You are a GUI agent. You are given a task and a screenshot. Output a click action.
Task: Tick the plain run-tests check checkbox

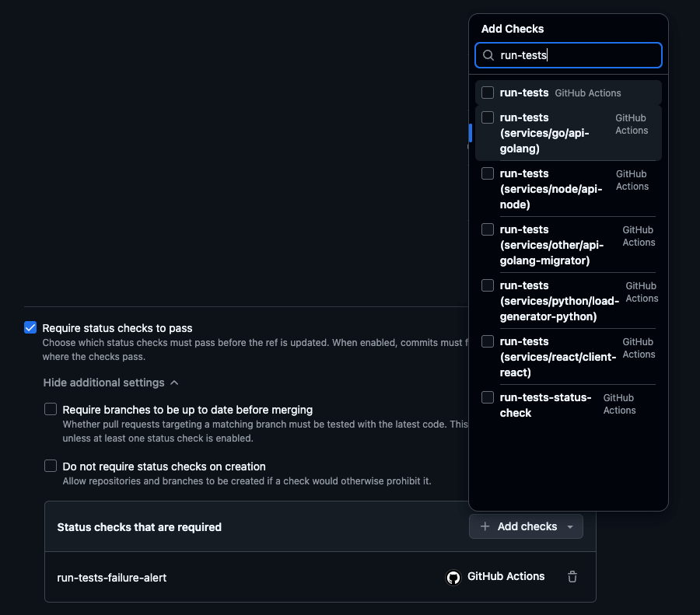[488, 93]
